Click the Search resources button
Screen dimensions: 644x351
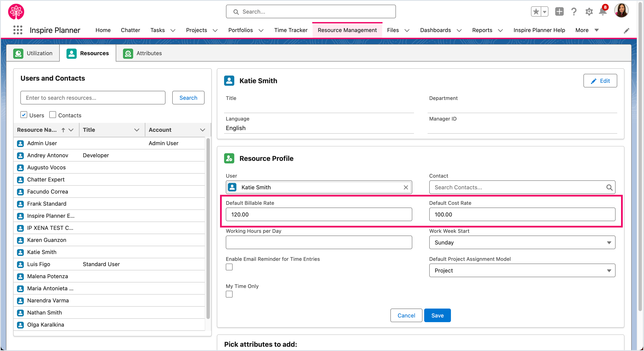point(188,98)
